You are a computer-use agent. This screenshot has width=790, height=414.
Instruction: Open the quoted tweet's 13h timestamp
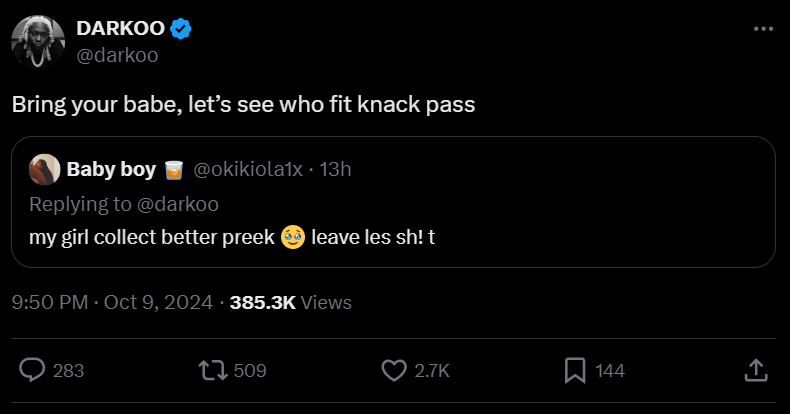[334, 169]
